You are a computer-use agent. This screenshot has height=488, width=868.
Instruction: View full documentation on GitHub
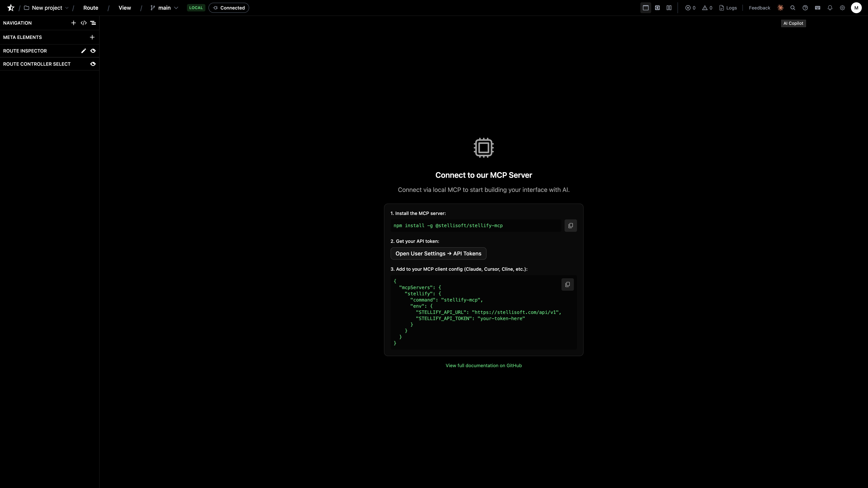tap(484, 365)
